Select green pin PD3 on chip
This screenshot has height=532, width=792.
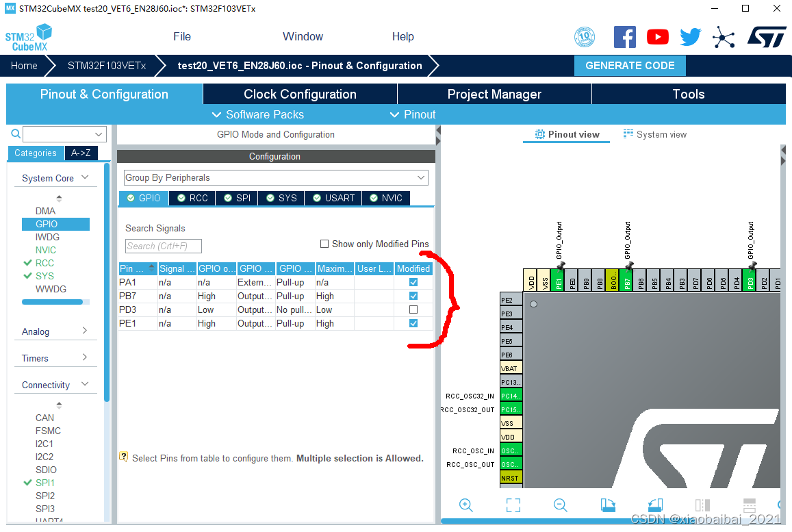pos(750,280)
